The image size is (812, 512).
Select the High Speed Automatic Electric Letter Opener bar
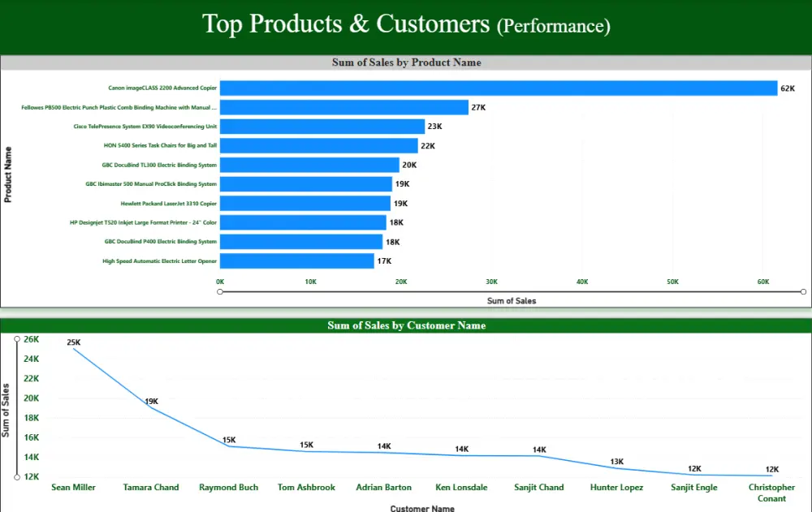pyautogui.click(x=296, y=260)
